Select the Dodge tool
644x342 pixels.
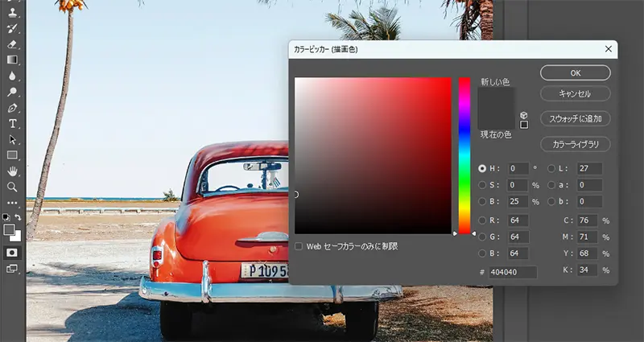point(12,92)
